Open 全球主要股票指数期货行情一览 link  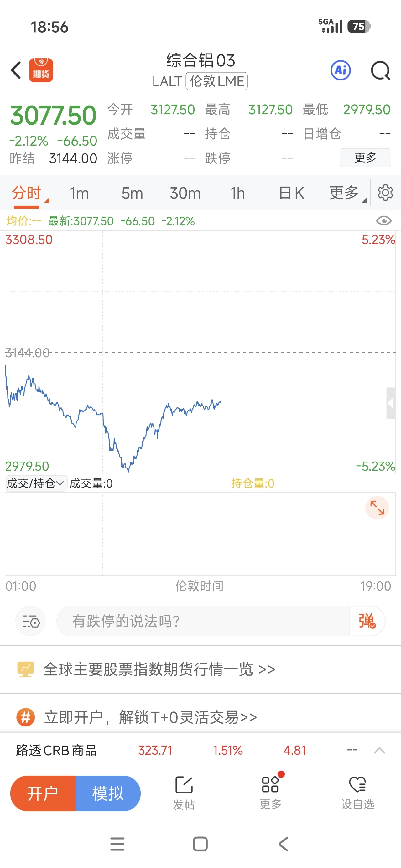coord(159,669)
